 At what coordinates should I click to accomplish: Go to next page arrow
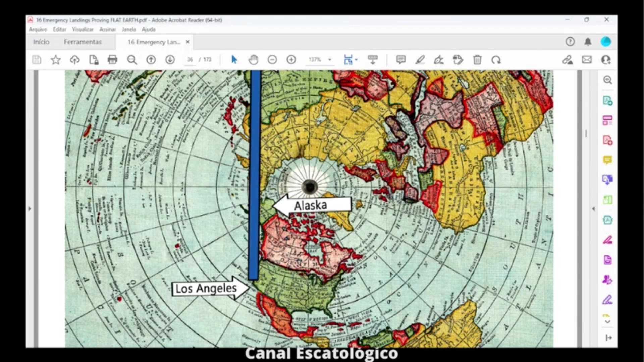coord(170,60)
